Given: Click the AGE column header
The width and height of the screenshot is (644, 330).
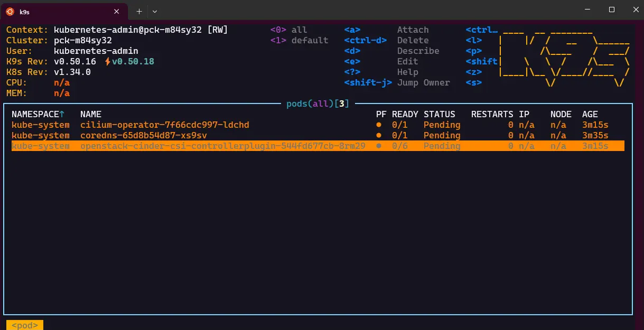Looking at the screenshot, I should pos(590,114).
